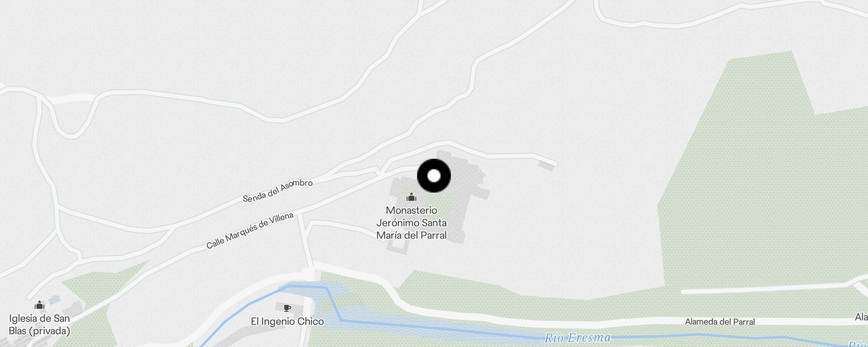Click the small hatched building east of the monastery
This screenshot has height=347, width=868.
coord(546,165)
